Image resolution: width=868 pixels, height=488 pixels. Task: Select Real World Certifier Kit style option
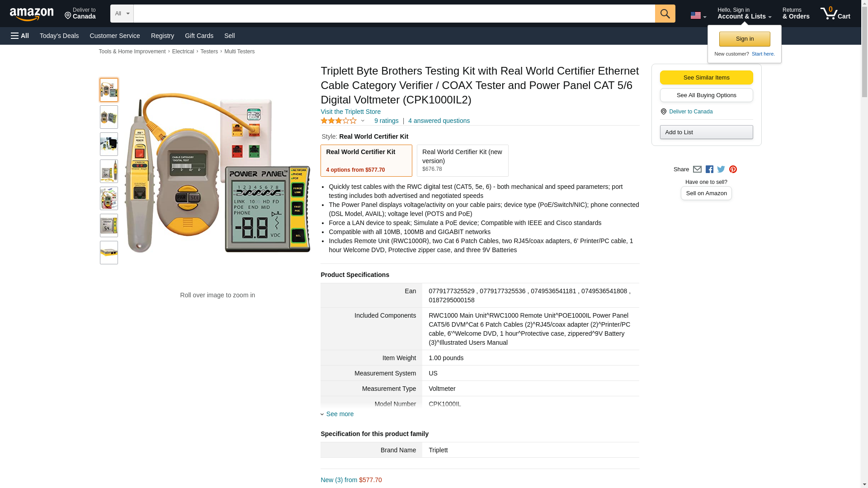(366, 160)
